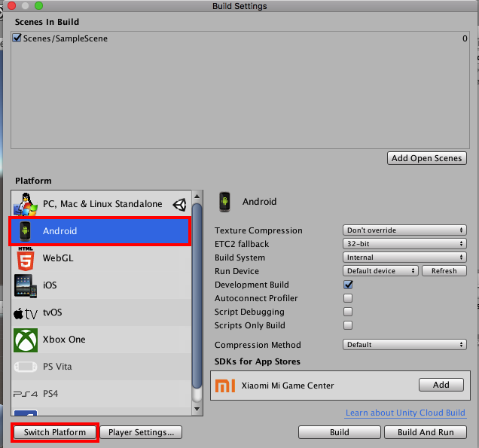This screenshot has height=448, width=479.
Task: Enable the Script Debugging checkbox
Action: (x=348, y=312)
